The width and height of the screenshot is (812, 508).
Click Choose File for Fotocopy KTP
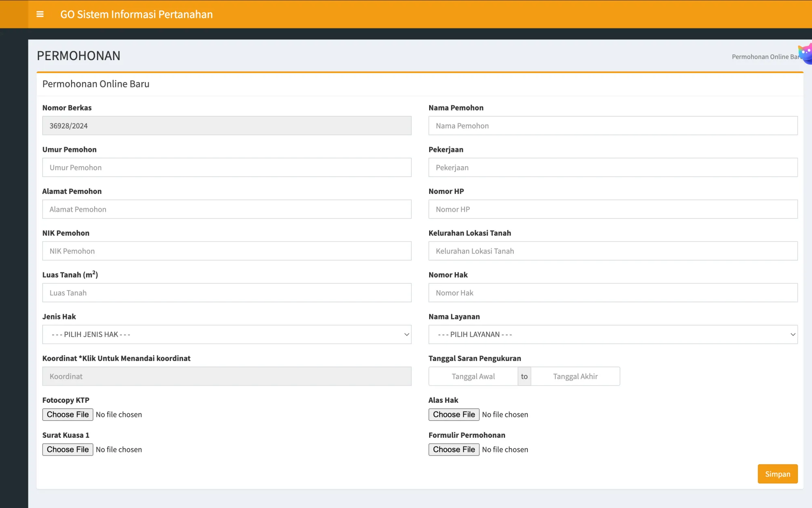[68, 414]
